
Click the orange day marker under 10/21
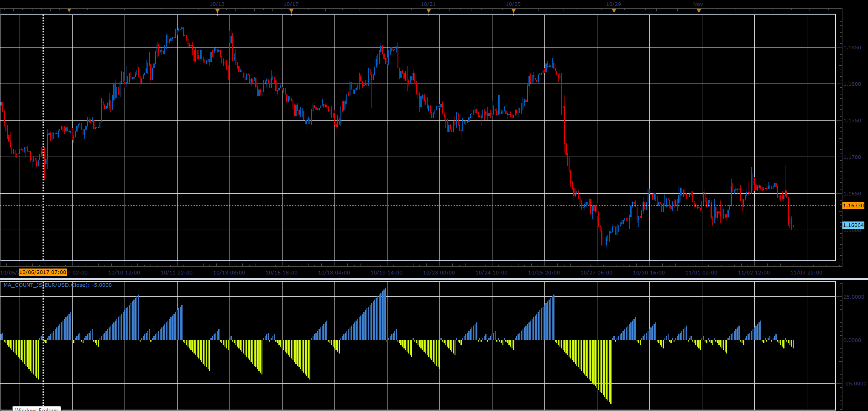(x=429, y=12)
